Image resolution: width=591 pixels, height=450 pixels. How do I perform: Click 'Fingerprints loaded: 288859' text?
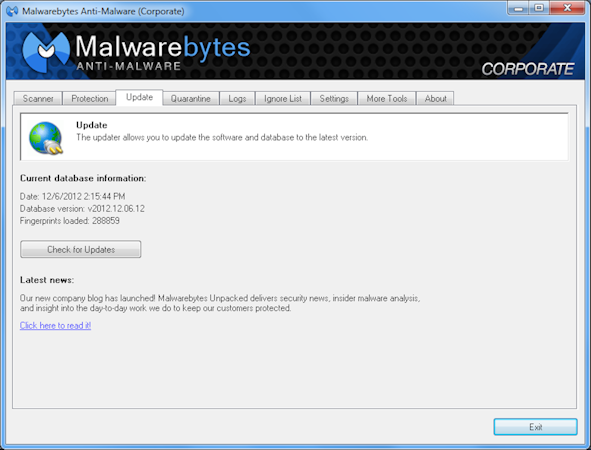tap(70, 220)
